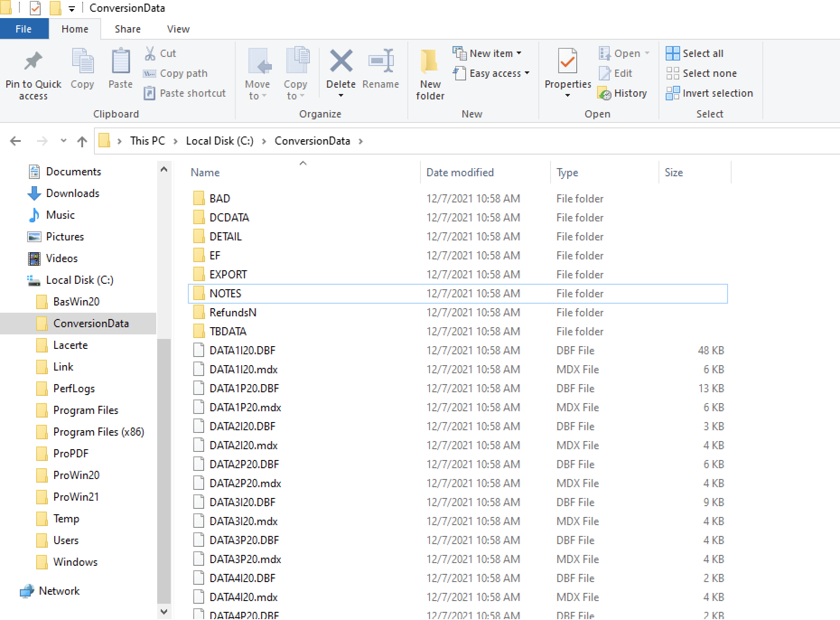Open the Move to menu
Screen dimensions: 840x620
pos(257,75)
